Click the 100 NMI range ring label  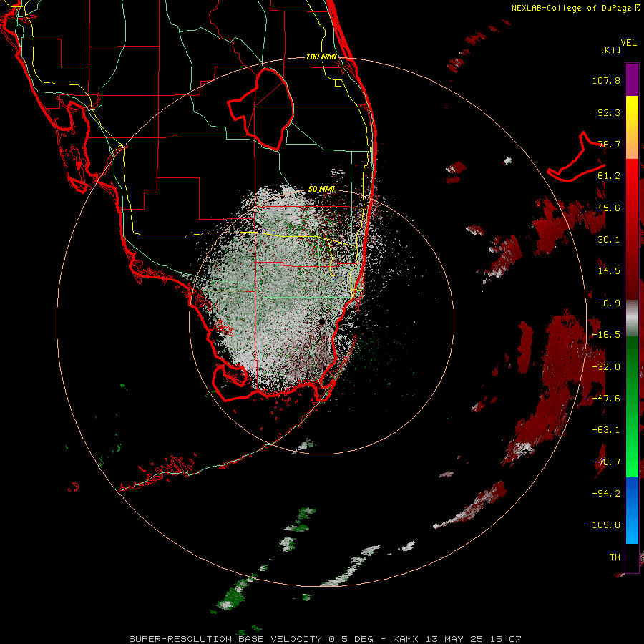pos(321,57)
